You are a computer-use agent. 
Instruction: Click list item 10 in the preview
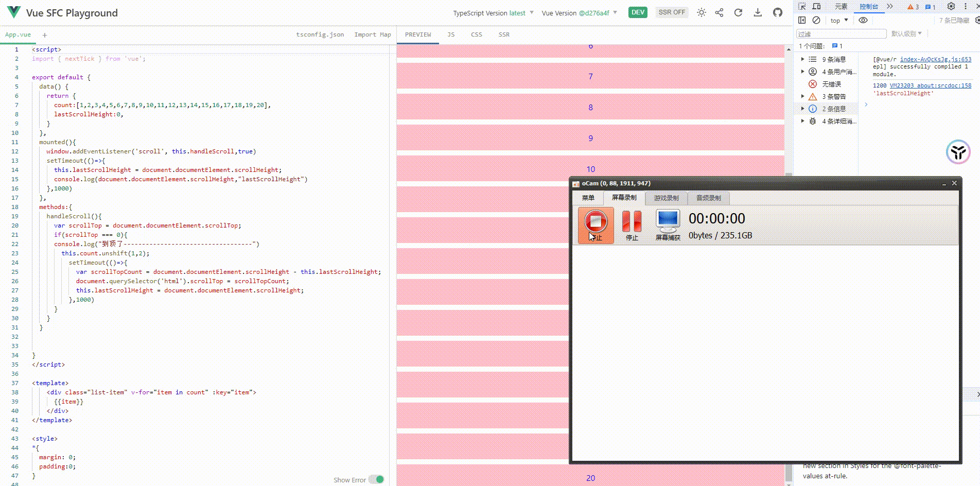coord(590,169)
